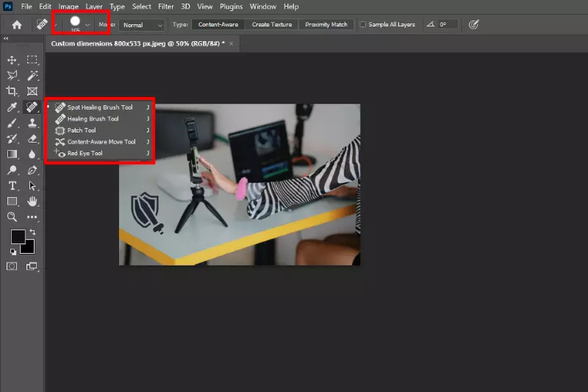Open the View menu
Viewport: 588px width, 392px height.
coord(205,7)
